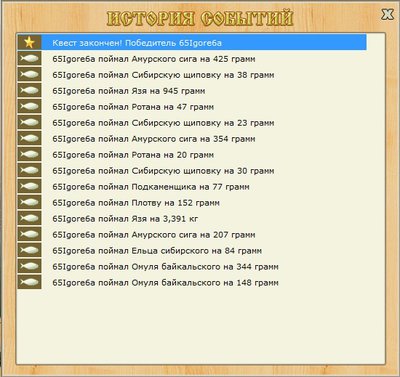Select the entry Плотву на 152 грамм
The width and height of the screenshot is (400, 377).
192,203
